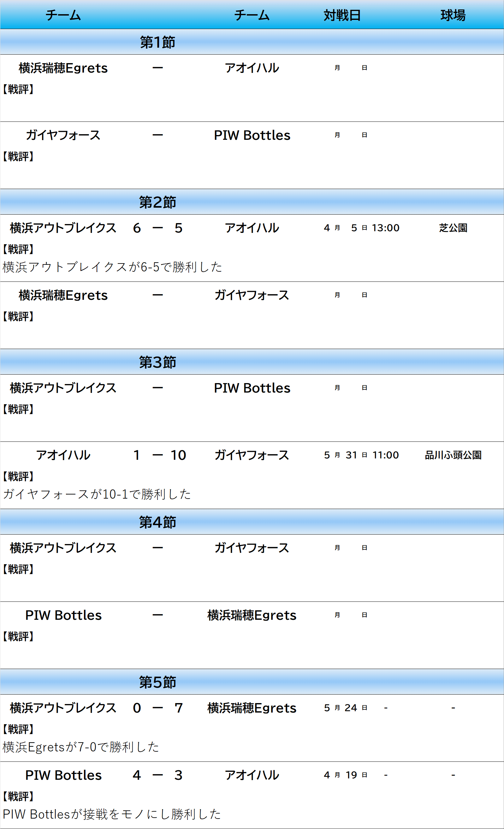Select the text 横浜アウトブレイクスが6-5で勝利した

click(x=112, y=267)
